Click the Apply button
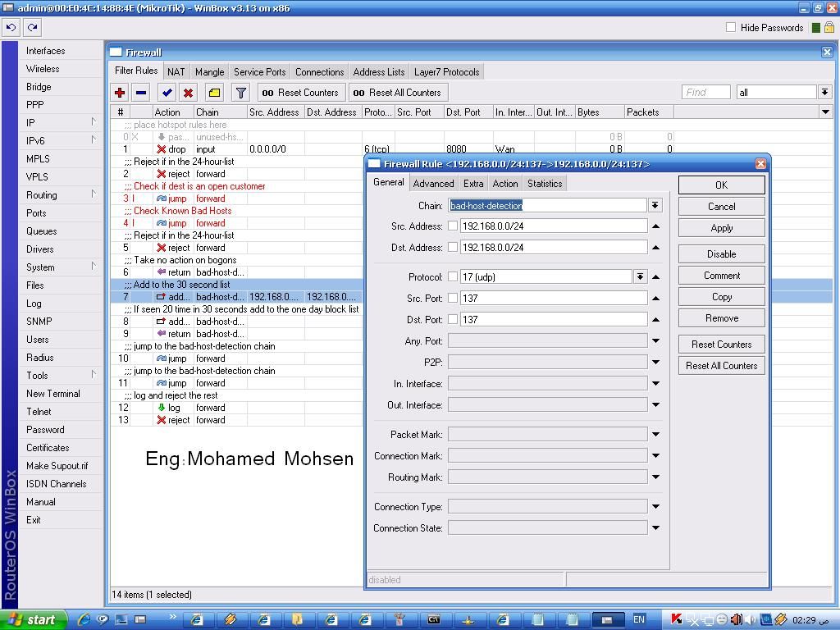The image size is (840, 630). 722,228
